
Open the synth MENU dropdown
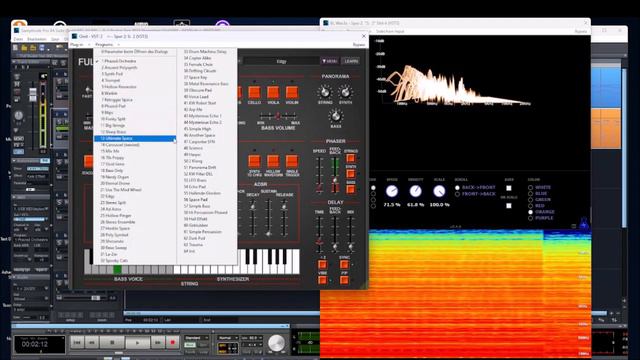[x=329, y=61]
